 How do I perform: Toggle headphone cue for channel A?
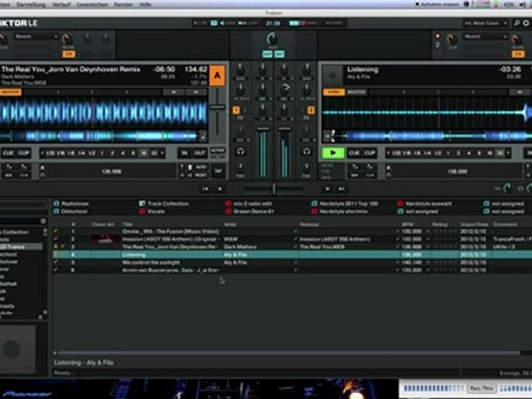[241, 152]
